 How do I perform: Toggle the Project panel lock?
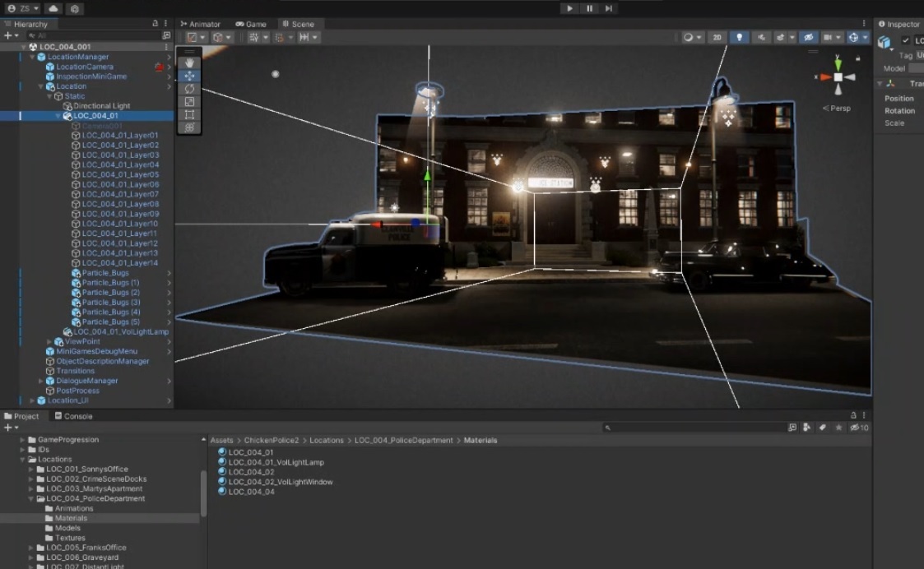pyautogui.click(x=853, y=415)
